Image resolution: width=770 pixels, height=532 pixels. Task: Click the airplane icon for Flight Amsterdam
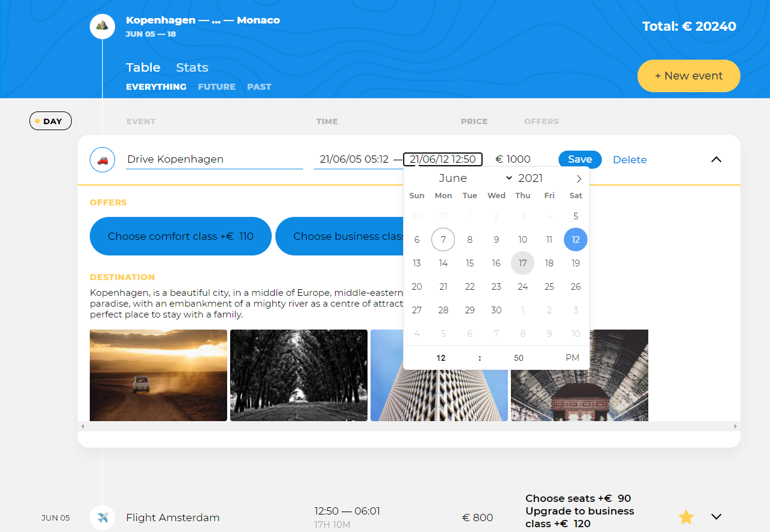coord(102,518)
